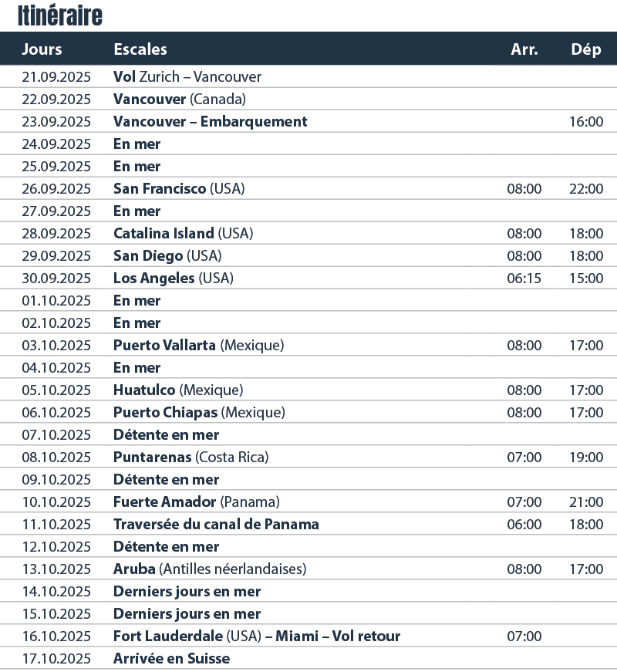Select the Arrivée en Suisse entry
Screen dimensions: 617x672
pyautogui.click(x=172, y=658)
